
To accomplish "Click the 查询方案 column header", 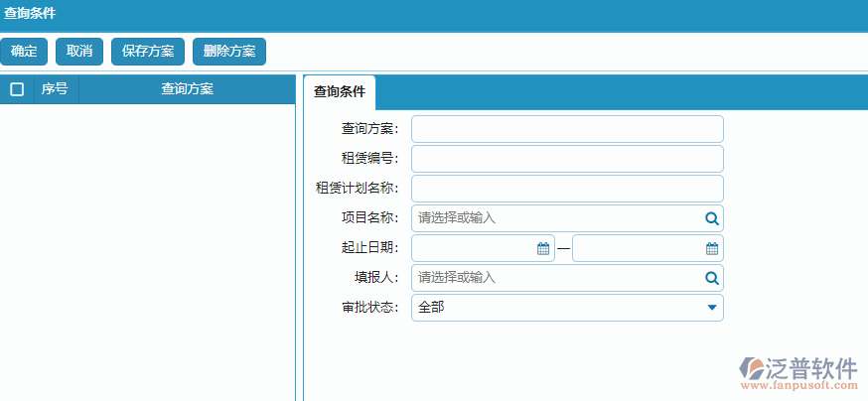I will point(187,89).
